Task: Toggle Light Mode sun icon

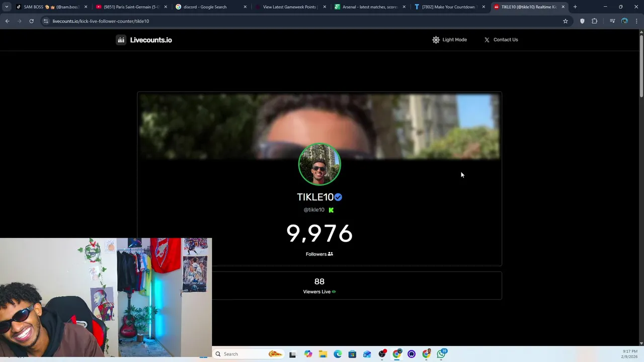Action: pyautogui.click(x=436, y=40)
